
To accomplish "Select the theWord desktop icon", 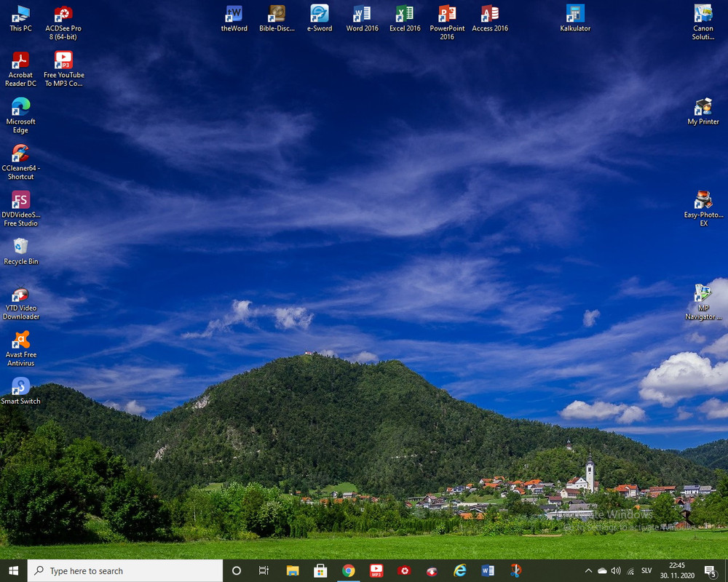I will pyautogui.click(x=234, y=19).
